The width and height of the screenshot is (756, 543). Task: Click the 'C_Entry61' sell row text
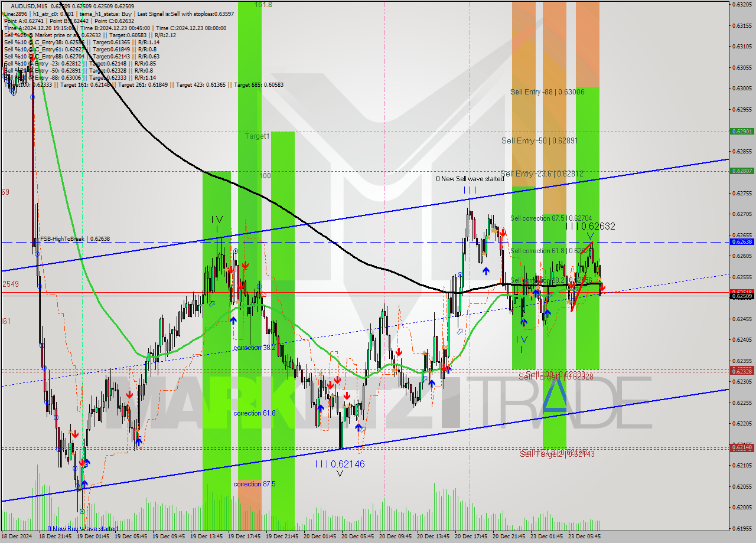(81, 49)
